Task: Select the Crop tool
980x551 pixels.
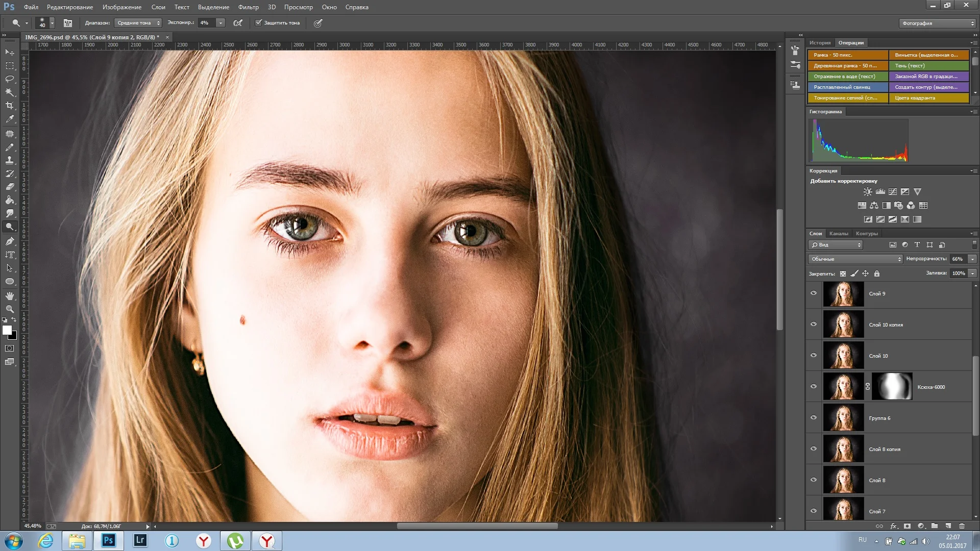Action: click(10, 106)
